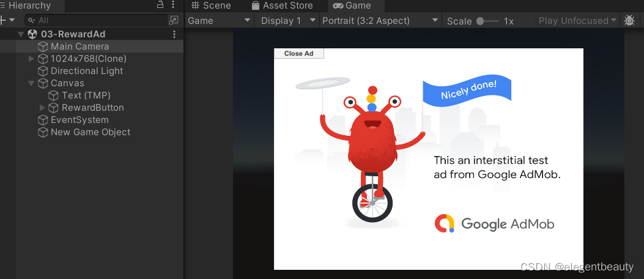
Task: Collapse the 03-RewardAd scene foldout arrow
Action: [21, 34]
